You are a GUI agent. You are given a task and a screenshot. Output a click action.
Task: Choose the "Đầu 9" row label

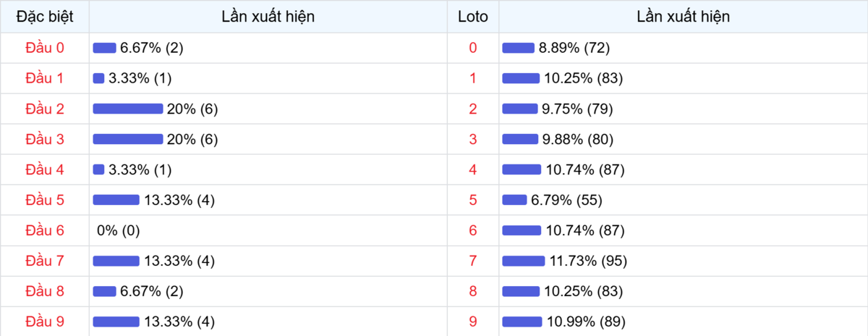(x=45, y=322)
